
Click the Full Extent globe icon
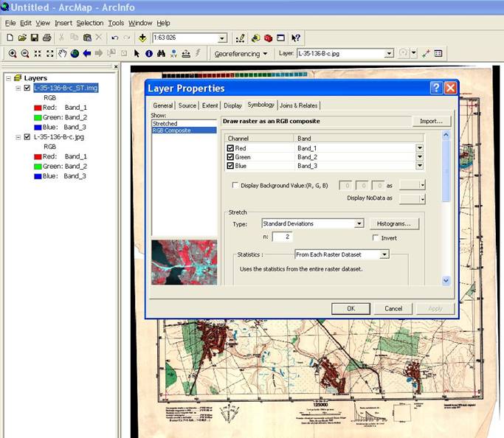point(75,54)
